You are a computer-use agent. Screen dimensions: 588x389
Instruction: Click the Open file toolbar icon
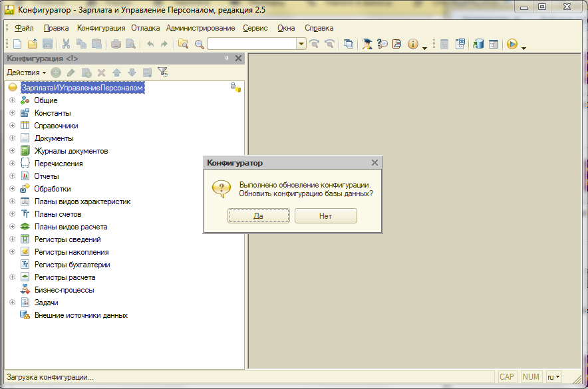33,44
